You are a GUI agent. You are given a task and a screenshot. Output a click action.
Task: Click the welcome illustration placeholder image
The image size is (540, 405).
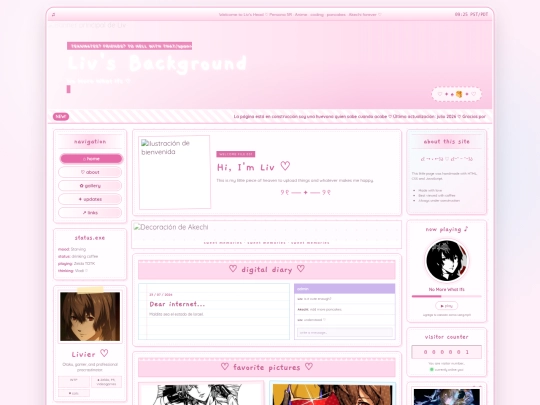(175, 172)
